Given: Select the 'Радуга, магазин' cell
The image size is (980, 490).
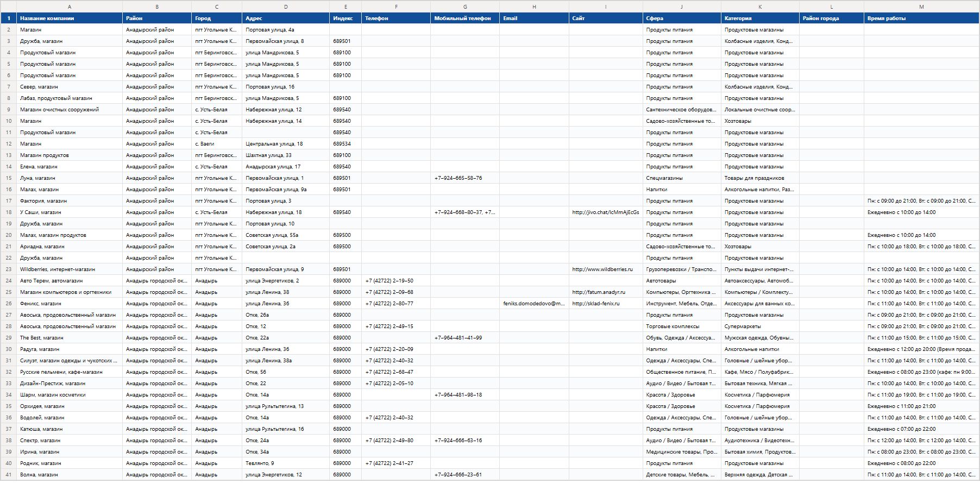Looking at the screenshot, I should [x=70, y=349].
